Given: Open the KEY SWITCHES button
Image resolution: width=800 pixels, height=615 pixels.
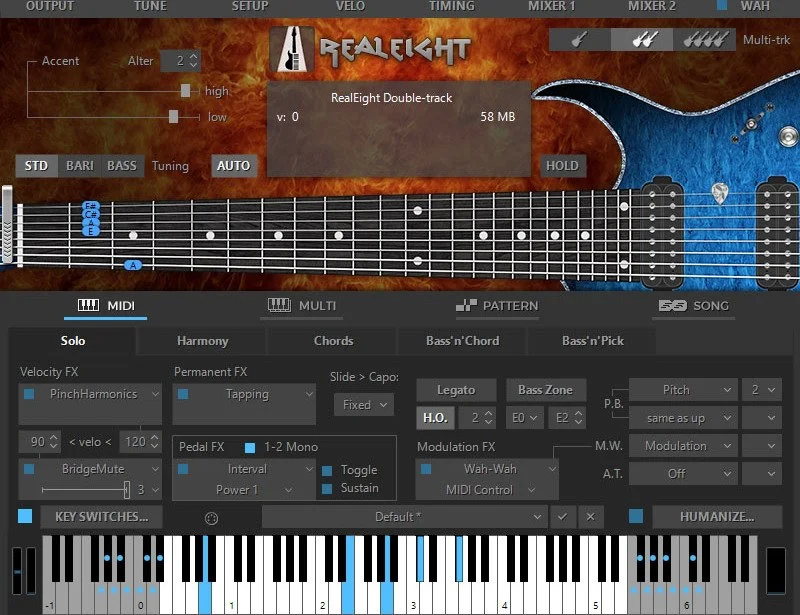Looking at the screenshot, I should [x=101, y=516].
